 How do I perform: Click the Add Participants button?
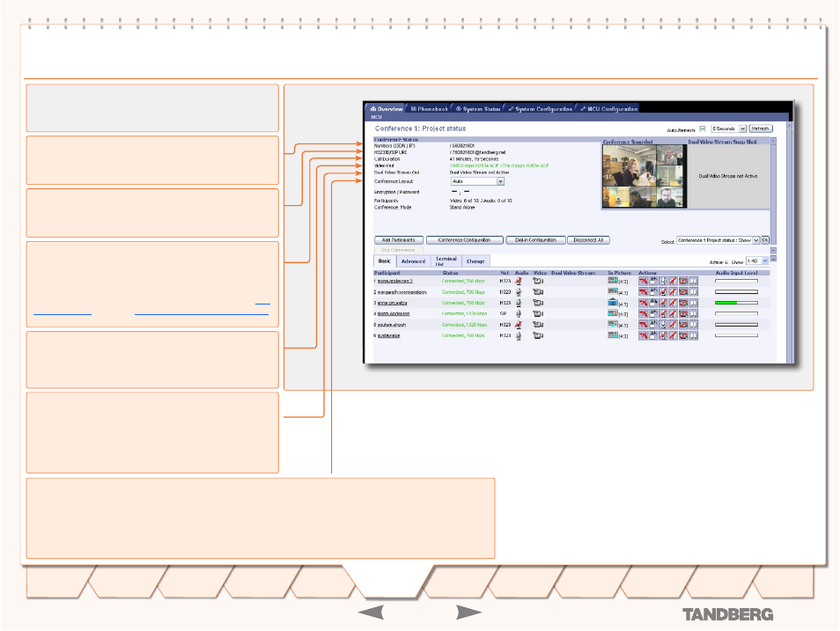[x=399, y=240]
